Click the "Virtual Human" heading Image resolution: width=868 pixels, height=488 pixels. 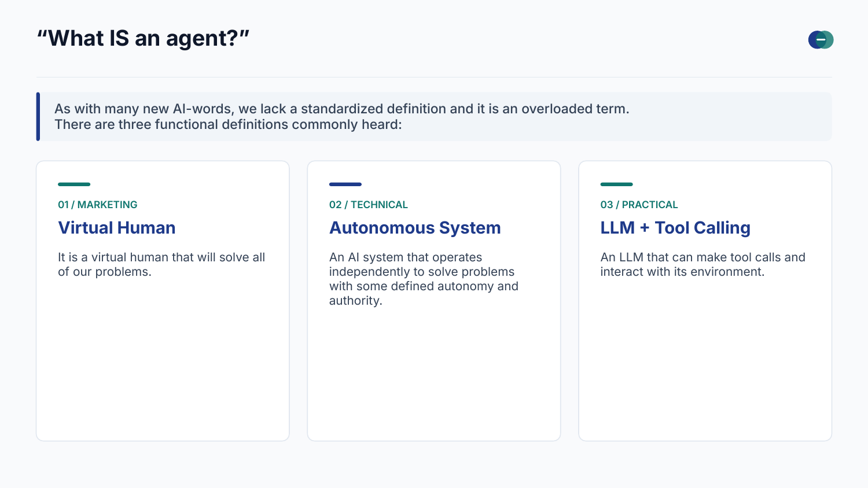pyautogui.click(x=117, y=228)
